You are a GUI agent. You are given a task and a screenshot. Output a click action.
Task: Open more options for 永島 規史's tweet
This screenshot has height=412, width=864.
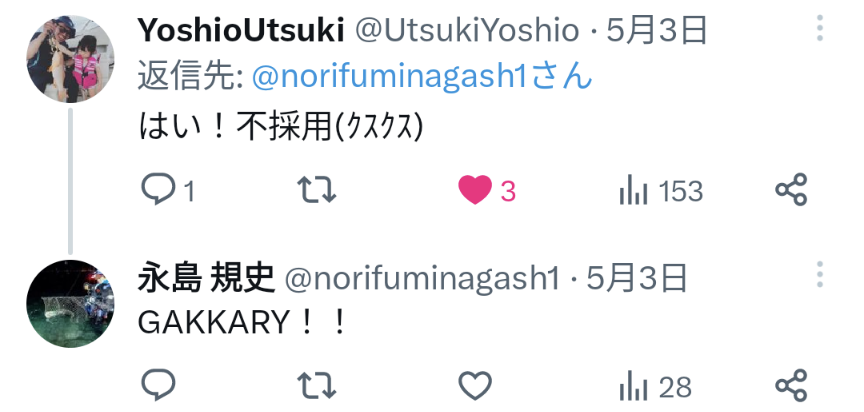(x=820, y=274)
